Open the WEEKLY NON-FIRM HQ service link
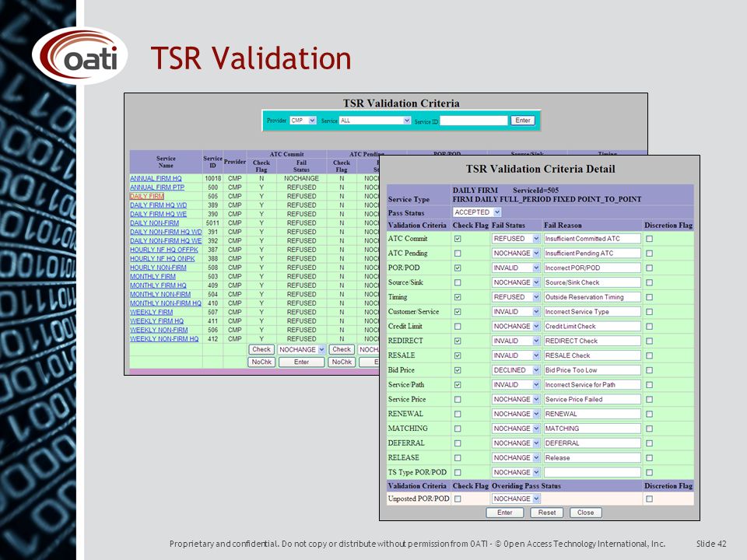The image size is (747, 560). 164,339
